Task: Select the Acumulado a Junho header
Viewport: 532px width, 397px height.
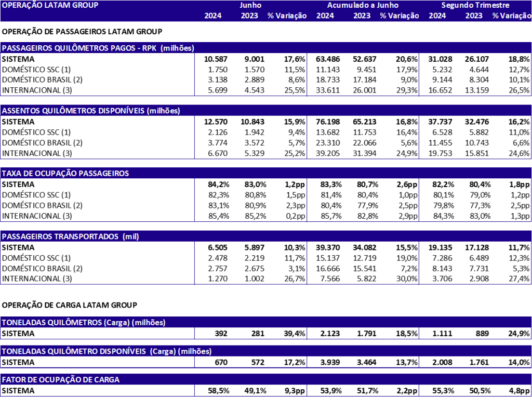Action: 363,5
